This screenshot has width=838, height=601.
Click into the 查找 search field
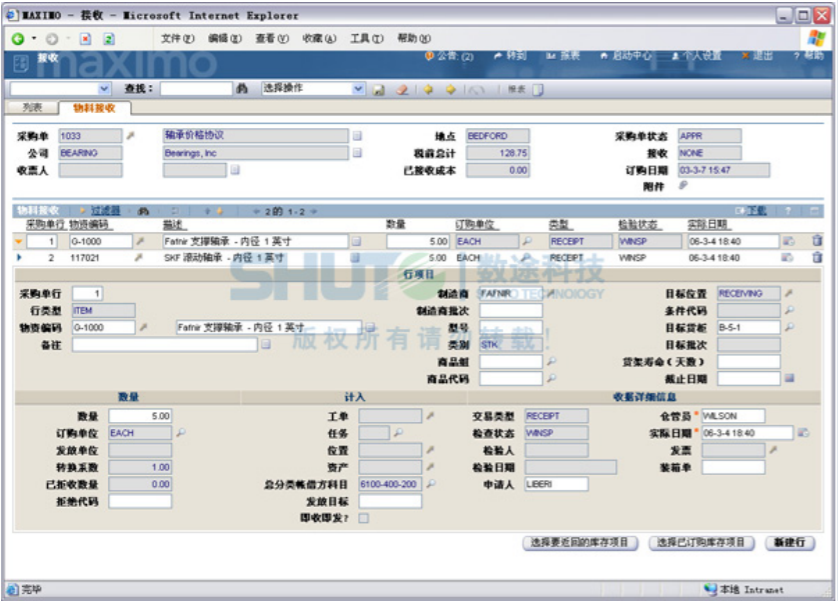pos(196,89)
